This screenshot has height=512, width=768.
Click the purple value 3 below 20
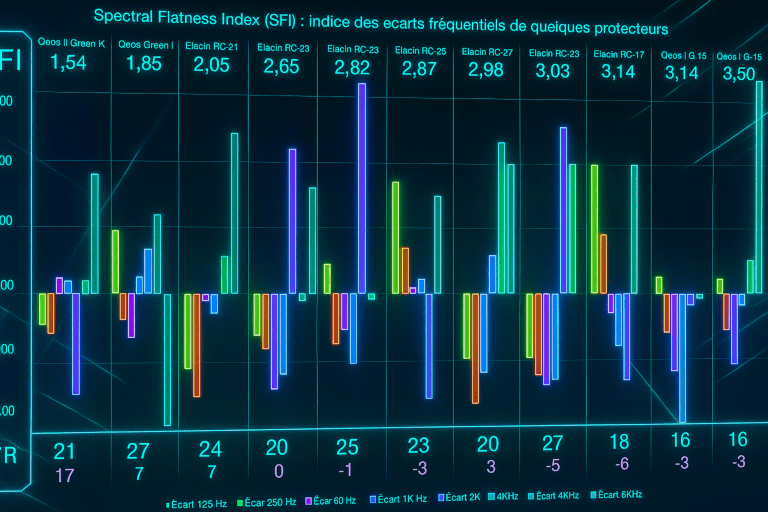[x=491, y=467]
